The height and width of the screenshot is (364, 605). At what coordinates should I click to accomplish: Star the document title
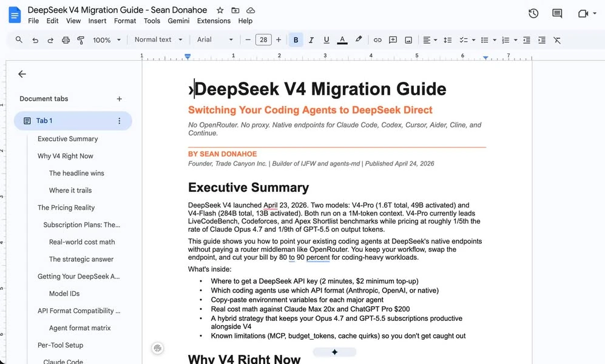pyautogui.click(x=220, y=10)
